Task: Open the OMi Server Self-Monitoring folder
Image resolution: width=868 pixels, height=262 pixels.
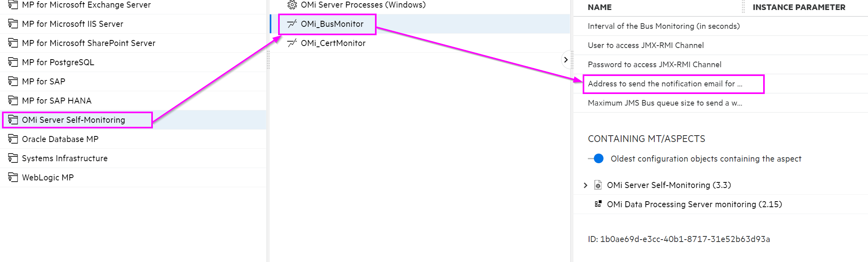Action: pyautogui.click(x=73, y=120)
